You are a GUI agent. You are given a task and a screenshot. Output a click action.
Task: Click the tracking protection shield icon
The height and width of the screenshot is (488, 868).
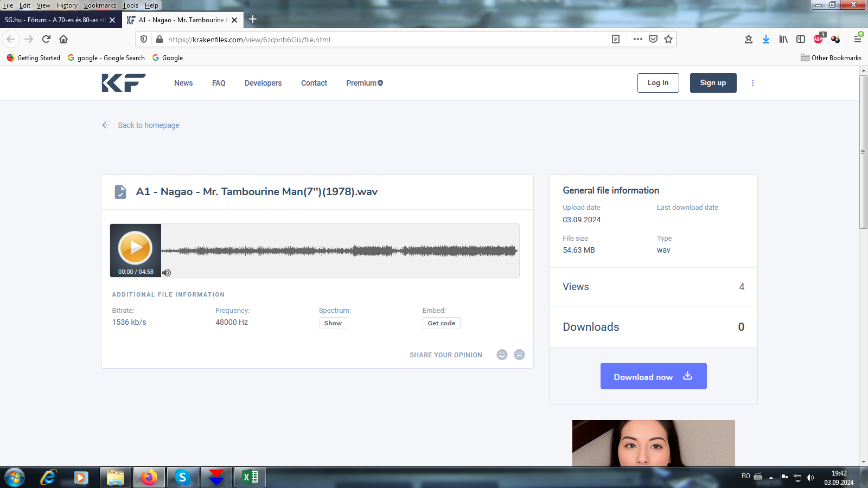[x=144, y=39]
